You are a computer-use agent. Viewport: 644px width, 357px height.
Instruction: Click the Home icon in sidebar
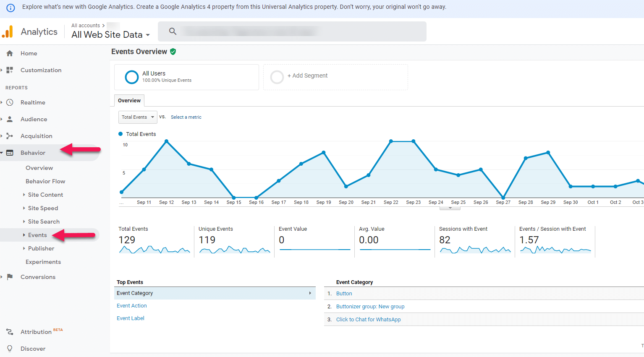pyautogui.click(x=10, y=53)
